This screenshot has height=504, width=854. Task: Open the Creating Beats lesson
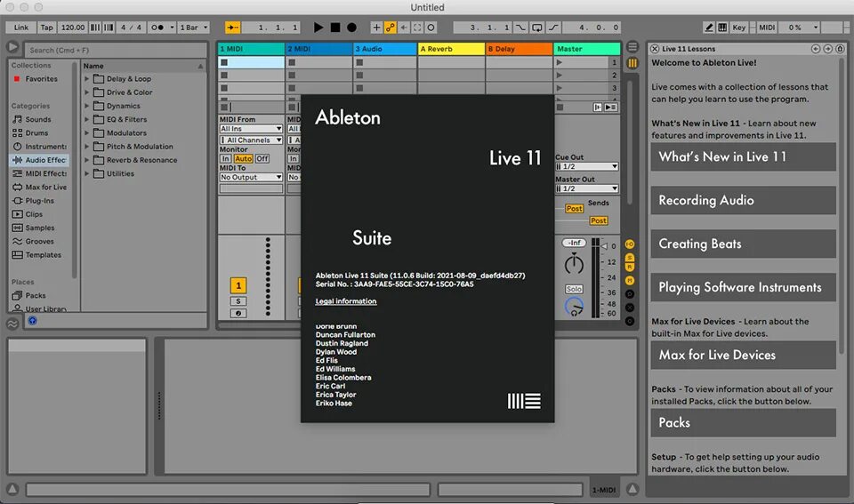click(743, 244)
